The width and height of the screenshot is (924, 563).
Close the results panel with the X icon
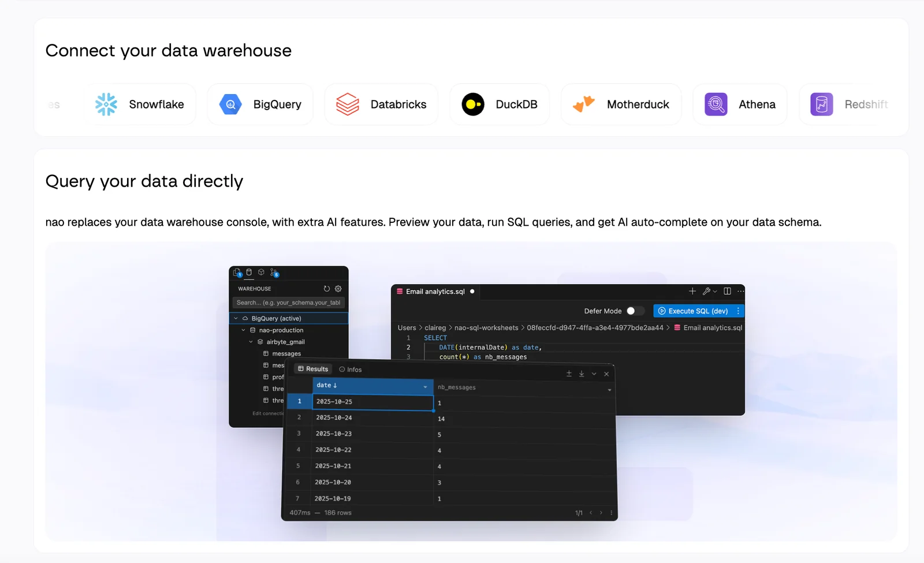coord(606,374)
